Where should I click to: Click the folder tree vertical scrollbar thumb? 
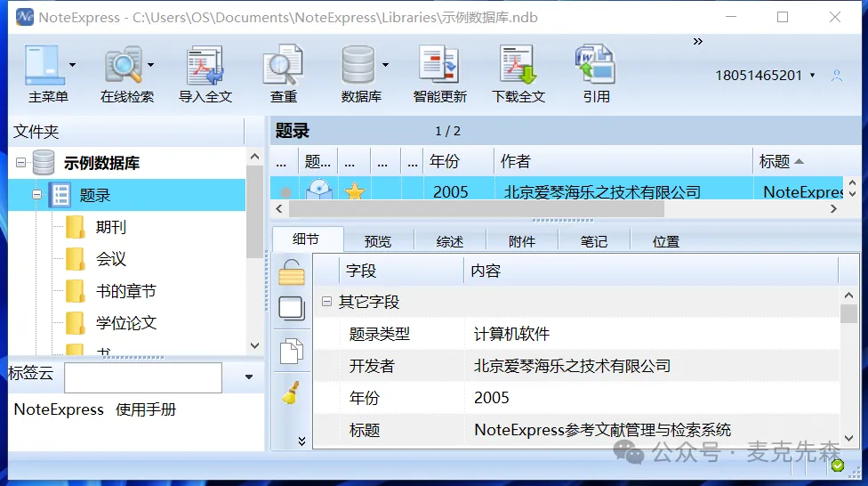coord(254,212)
